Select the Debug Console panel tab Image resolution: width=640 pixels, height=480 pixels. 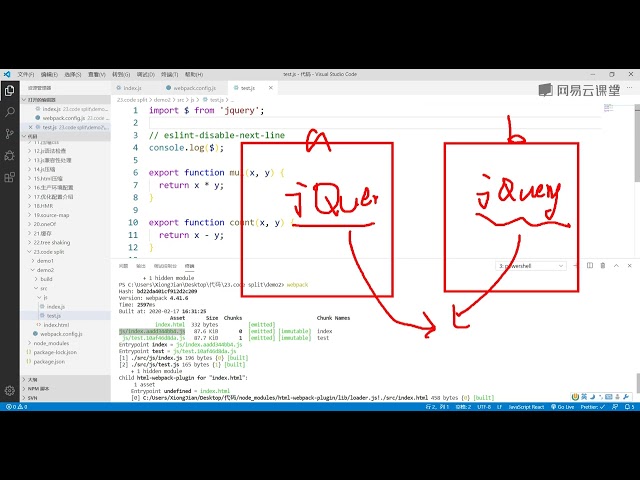[x=165, y=266]
